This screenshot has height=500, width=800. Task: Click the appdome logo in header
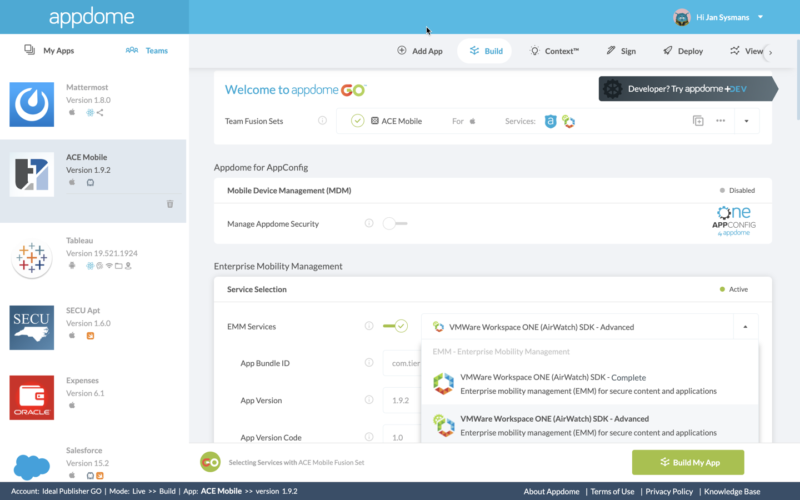(92, 17)
